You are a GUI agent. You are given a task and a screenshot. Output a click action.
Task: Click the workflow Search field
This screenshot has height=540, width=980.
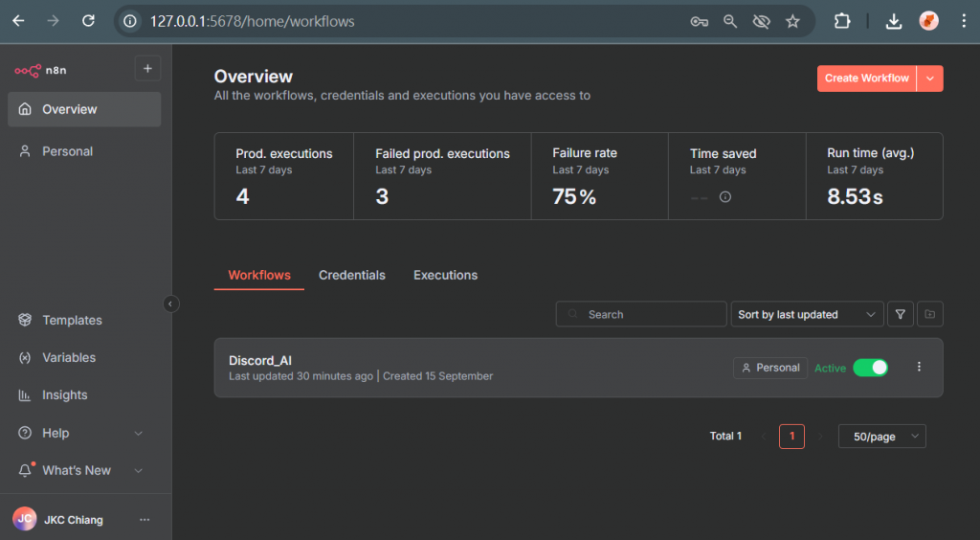(641, 314)
